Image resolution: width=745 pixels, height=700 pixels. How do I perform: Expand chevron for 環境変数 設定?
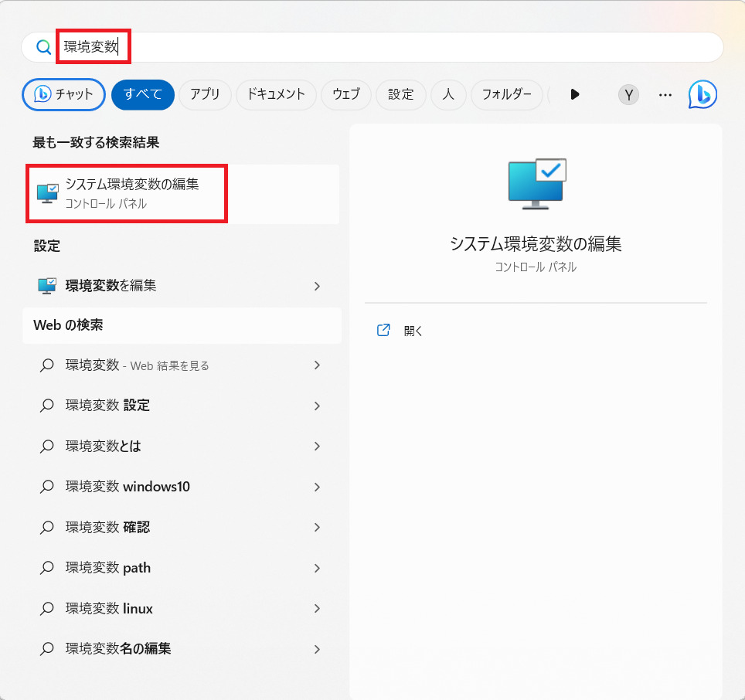pyautogui.click(x=318, y=406)
